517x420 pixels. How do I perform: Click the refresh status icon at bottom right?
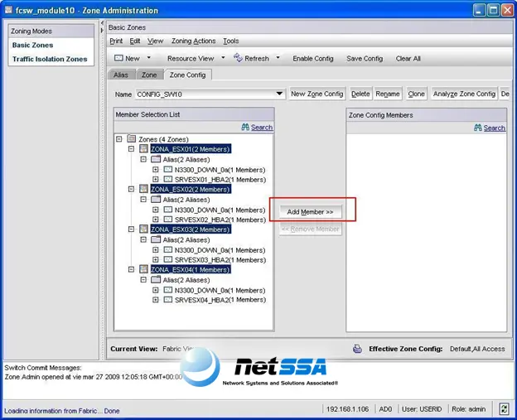coord(504,409)
